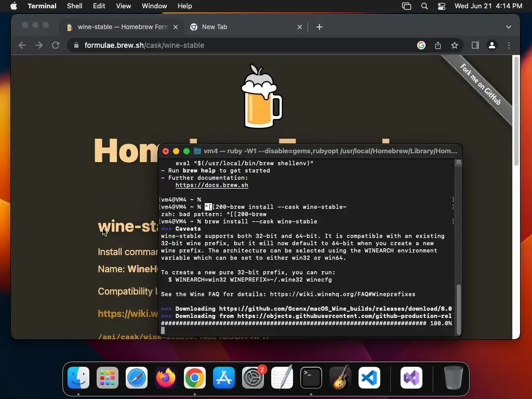This screenshot has height=399, width=532.
Task: Click the screen mirroring menu bar icon
Action: pos(406,6)
